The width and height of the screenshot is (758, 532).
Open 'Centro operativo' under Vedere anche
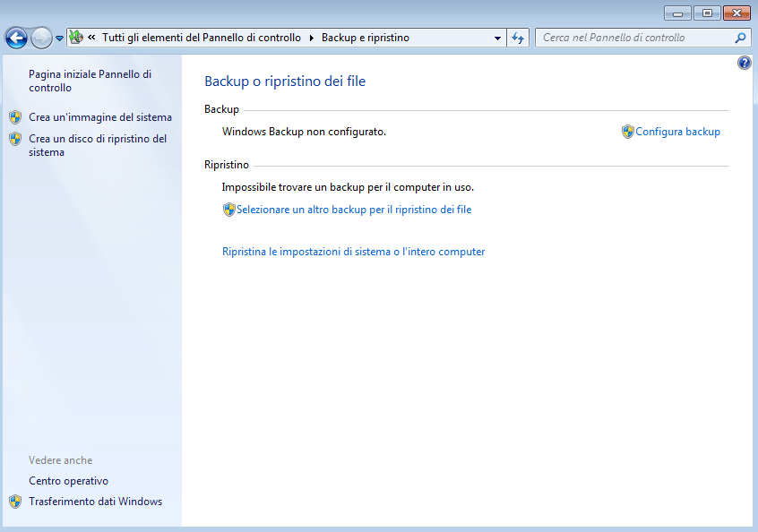(69, 481)
